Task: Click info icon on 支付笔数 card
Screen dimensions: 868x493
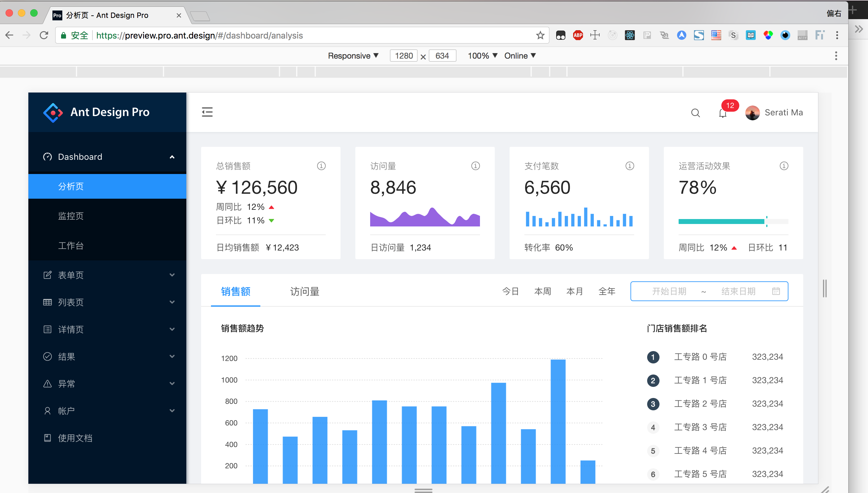Action: coord(630,166)
